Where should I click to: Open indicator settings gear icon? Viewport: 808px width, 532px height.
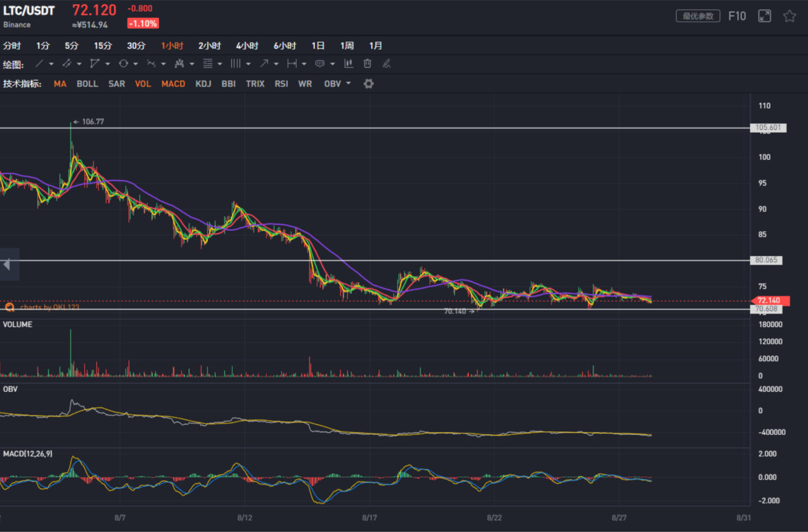(369, 84)
